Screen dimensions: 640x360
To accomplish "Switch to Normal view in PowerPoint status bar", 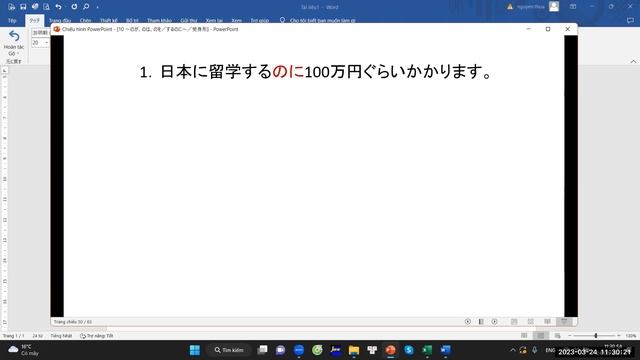I will pos(514,322).
